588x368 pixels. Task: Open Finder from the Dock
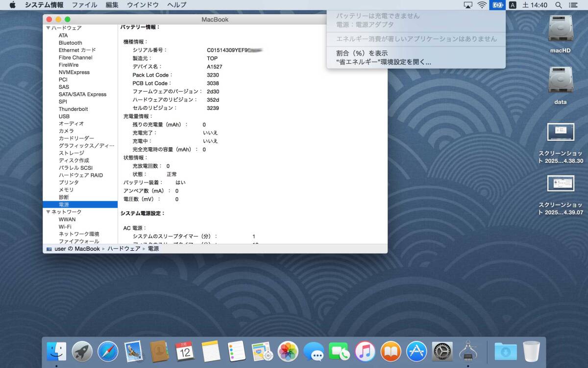click(x=57, y=351)
